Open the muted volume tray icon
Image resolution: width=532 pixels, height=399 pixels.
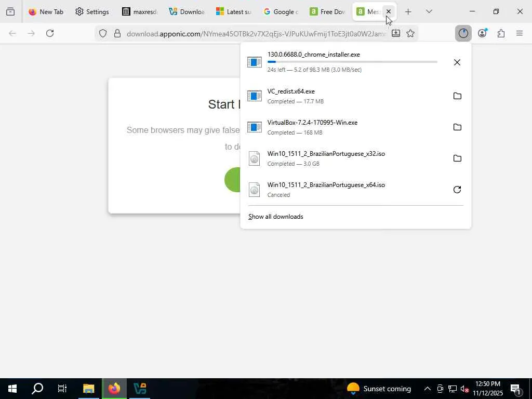point(465,389)
